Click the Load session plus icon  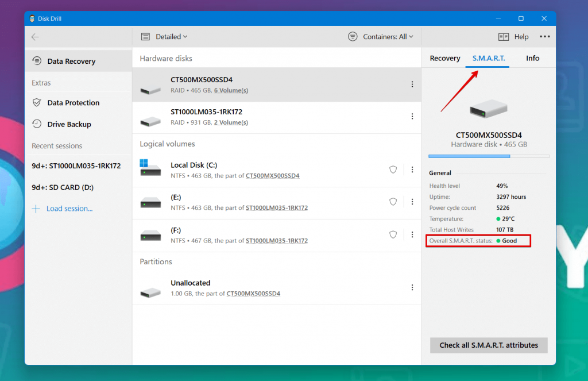point(36,209)
